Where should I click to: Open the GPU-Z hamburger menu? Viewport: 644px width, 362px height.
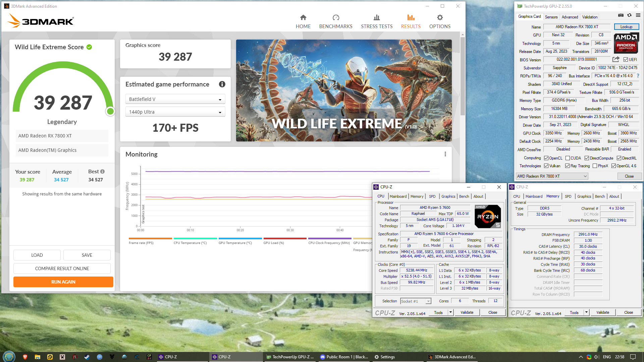click(638, 15)
